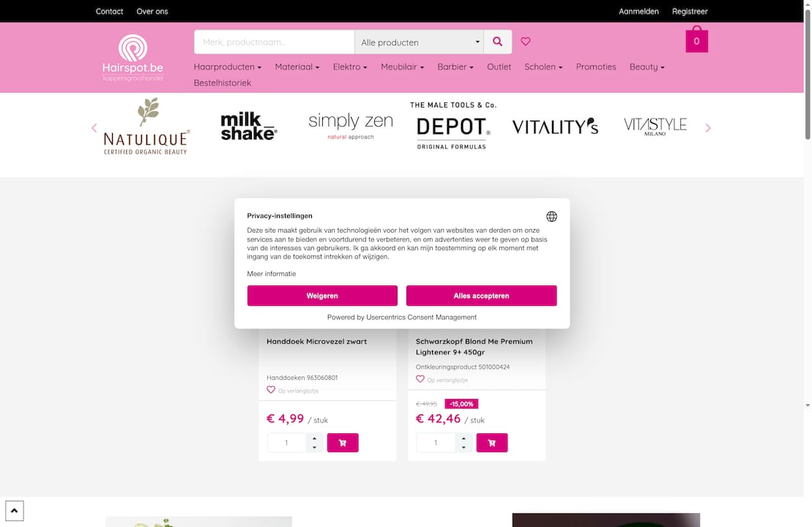Open the simply zen brand logo
The image size is (812, 527).
tap(351, 126)
